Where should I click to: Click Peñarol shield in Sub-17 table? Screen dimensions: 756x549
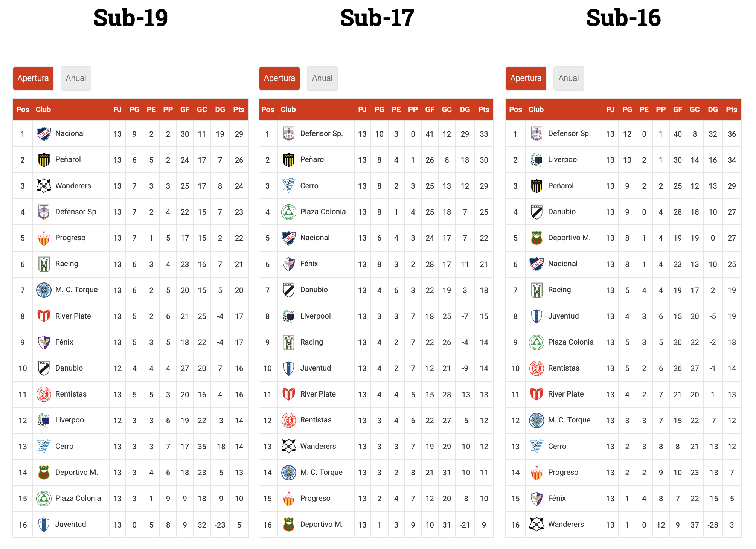288,160
